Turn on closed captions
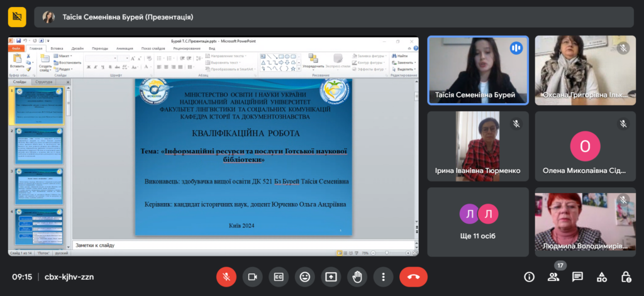644x296 pixels. [278, 277]
